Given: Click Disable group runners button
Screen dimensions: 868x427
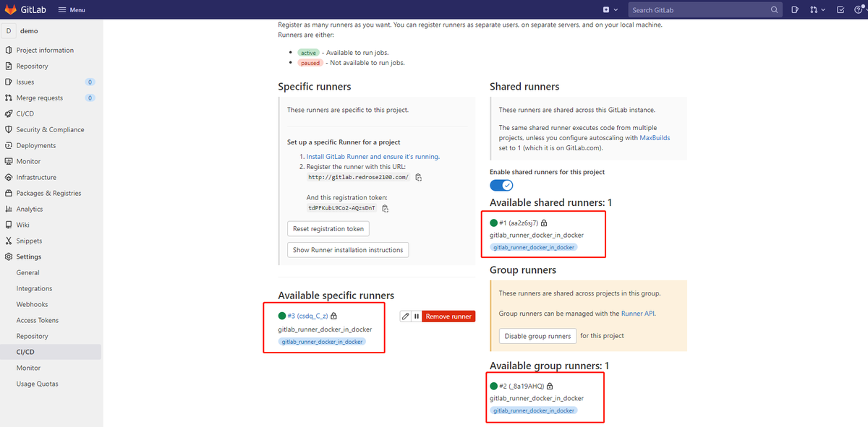Looking at the screenshot, I should click(x=537, y=336).
